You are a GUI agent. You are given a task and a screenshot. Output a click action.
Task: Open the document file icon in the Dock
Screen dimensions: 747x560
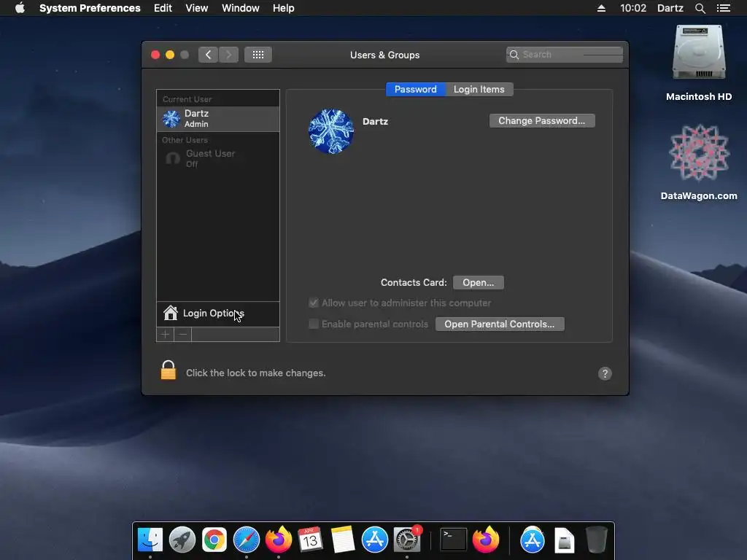coord(564,540)
